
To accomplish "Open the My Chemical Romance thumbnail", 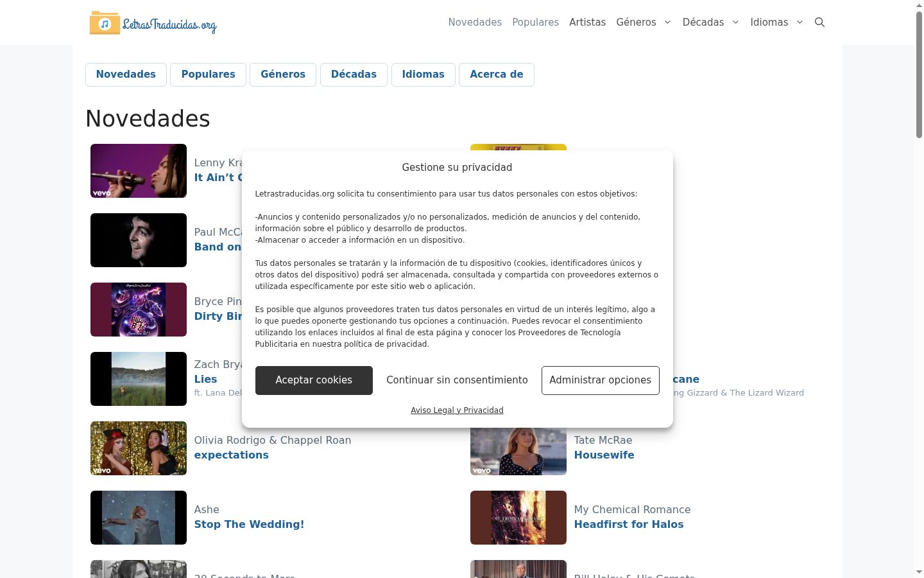I will tap(518, 518).
